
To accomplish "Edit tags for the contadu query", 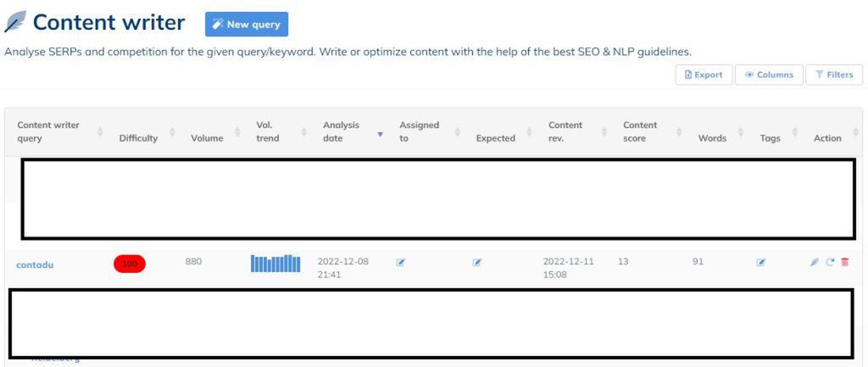I will (760, 263).
